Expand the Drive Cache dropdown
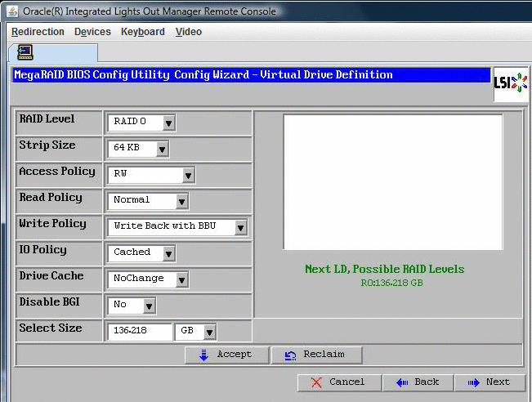 click(181, 279)
